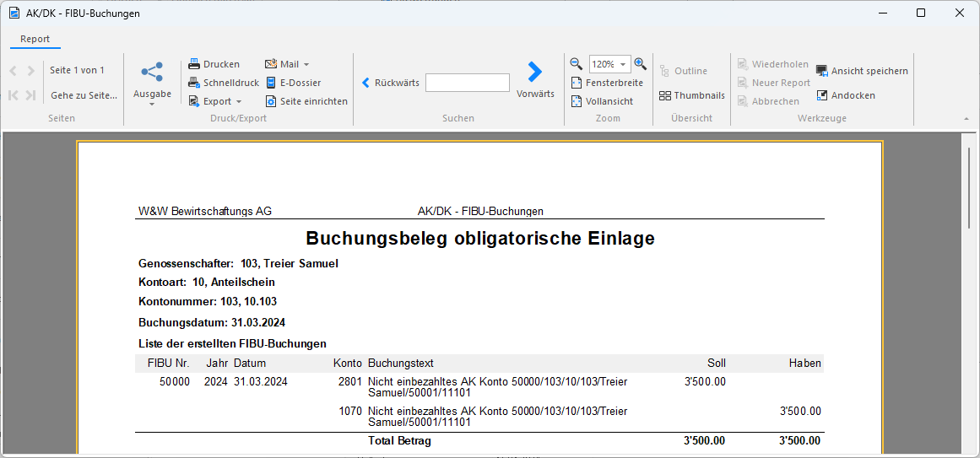Click report title Buchungsbeleg obligatorische Einlage

click(x=480, y=239)
